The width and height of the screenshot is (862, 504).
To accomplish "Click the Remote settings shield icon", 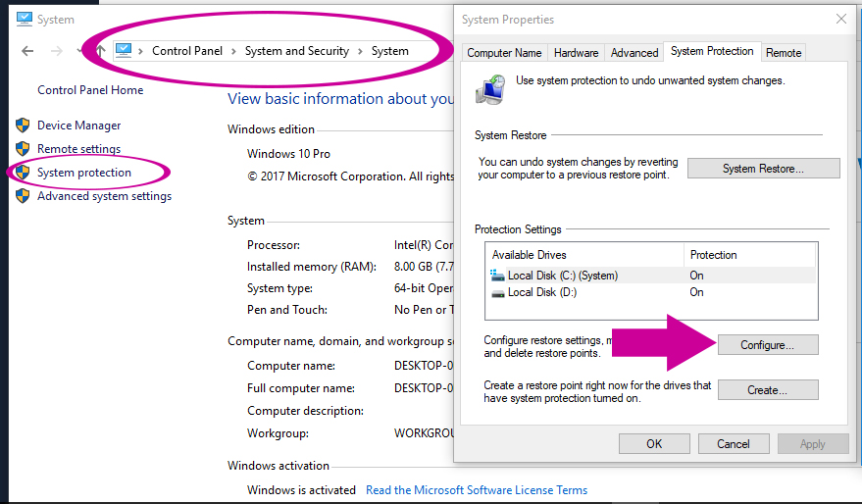I will coord(23,149).
